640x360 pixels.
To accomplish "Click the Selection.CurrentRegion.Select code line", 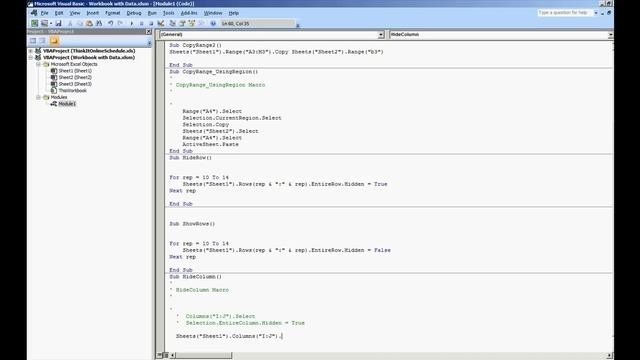I will click(x=232, y=118).
